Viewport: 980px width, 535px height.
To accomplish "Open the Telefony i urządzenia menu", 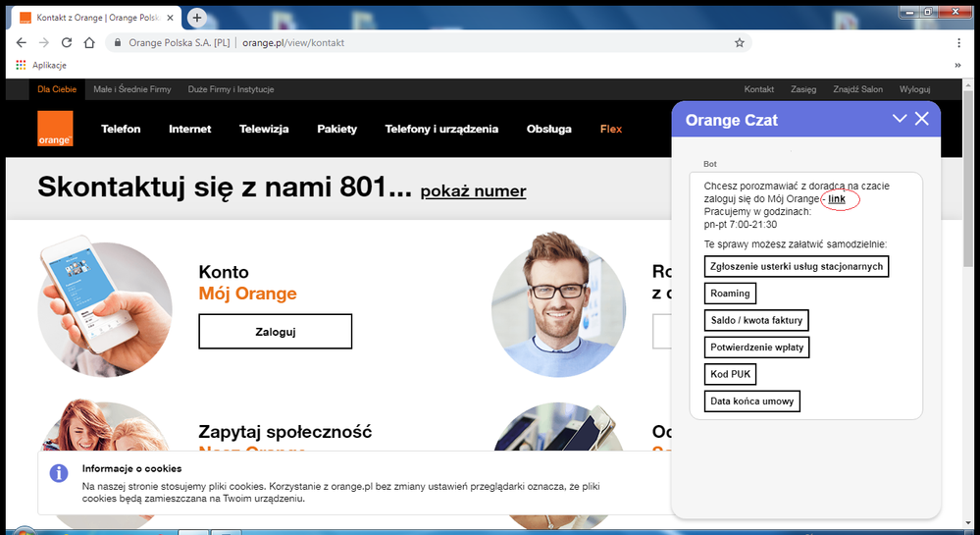I will point(441,129).
